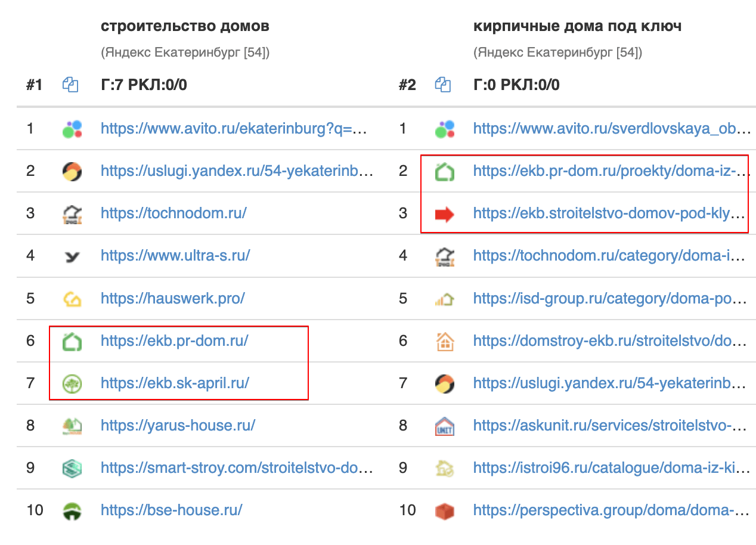Open the www.ultra-s.ru link
The height and width of the screenshot is (545, 756).
pyautogui.click(x=175, y=256)
